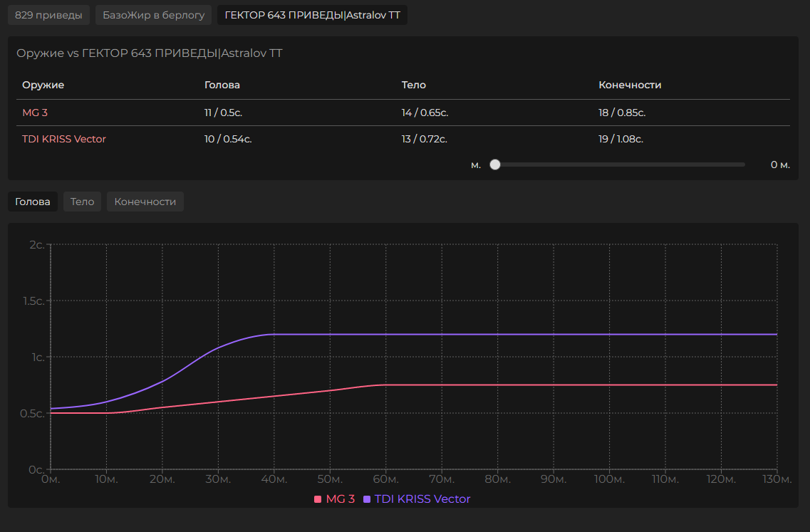Click the Оружие column header
This screenshot has height=532, width=810.
coord(43,85)
